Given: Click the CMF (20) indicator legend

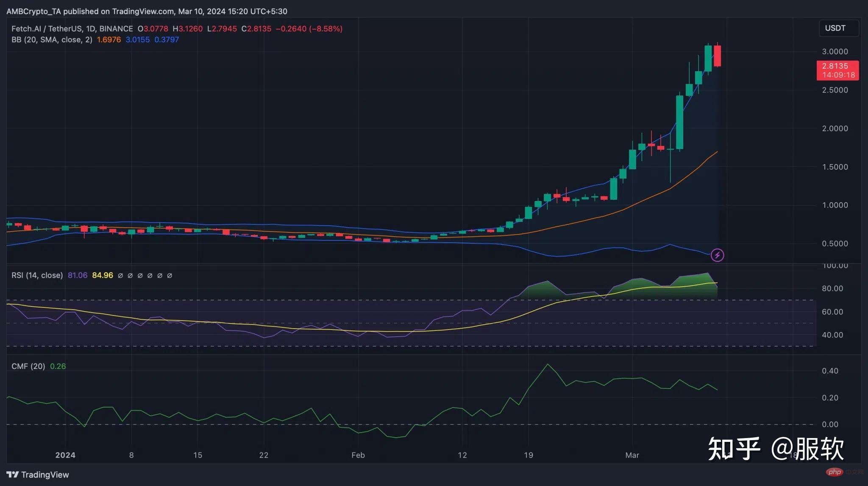Looking at the screenshot, I should pyautogui.click(x=28, y=366).
